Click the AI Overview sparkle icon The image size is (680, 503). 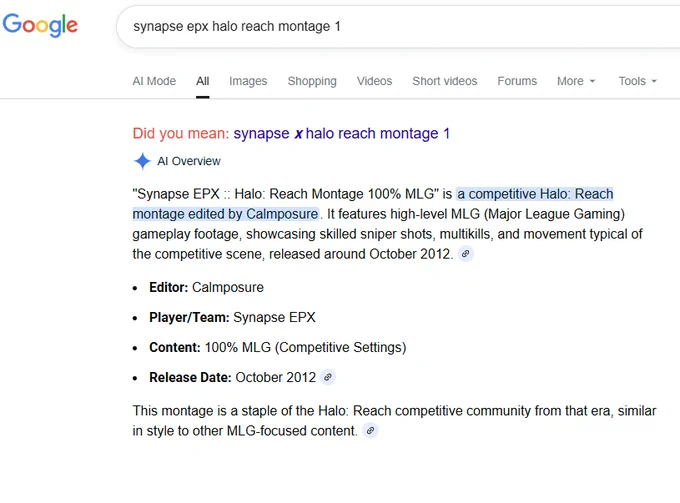pos(142,161)
